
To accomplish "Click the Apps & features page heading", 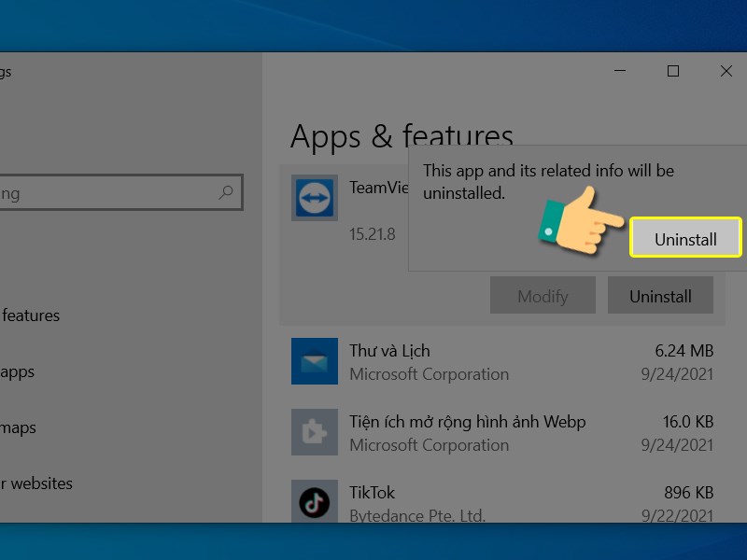I will [402, 136].
